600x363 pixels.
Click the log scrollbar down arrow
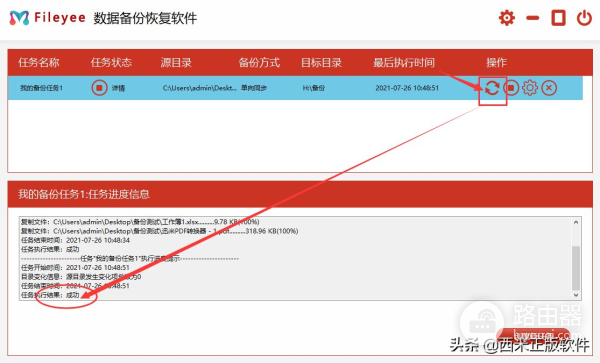coord(576,295)
